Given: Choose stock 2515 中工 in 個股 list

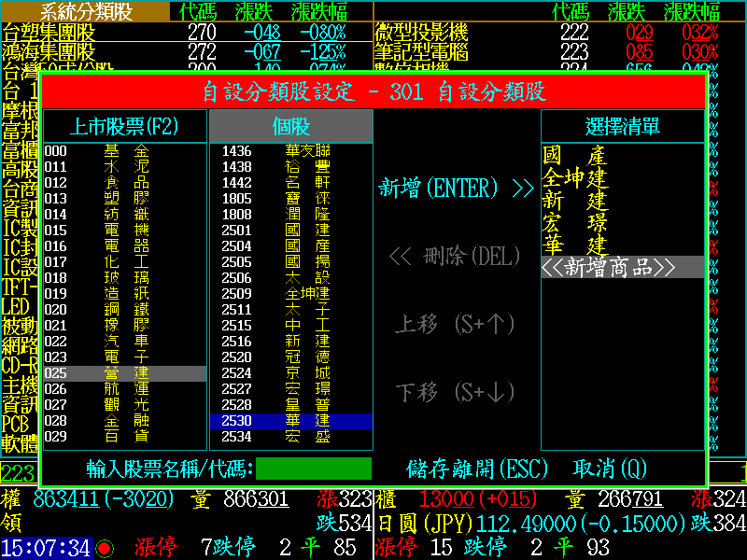Looking at the screenshot, I should [x=290, y=326].
